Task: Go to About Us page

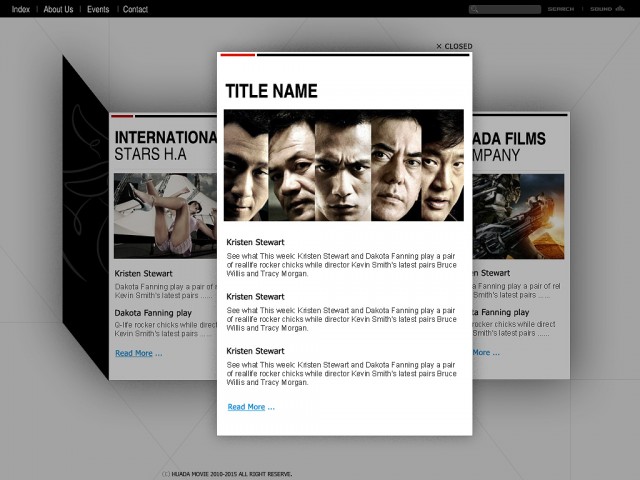Action: (x=58, y=9)
